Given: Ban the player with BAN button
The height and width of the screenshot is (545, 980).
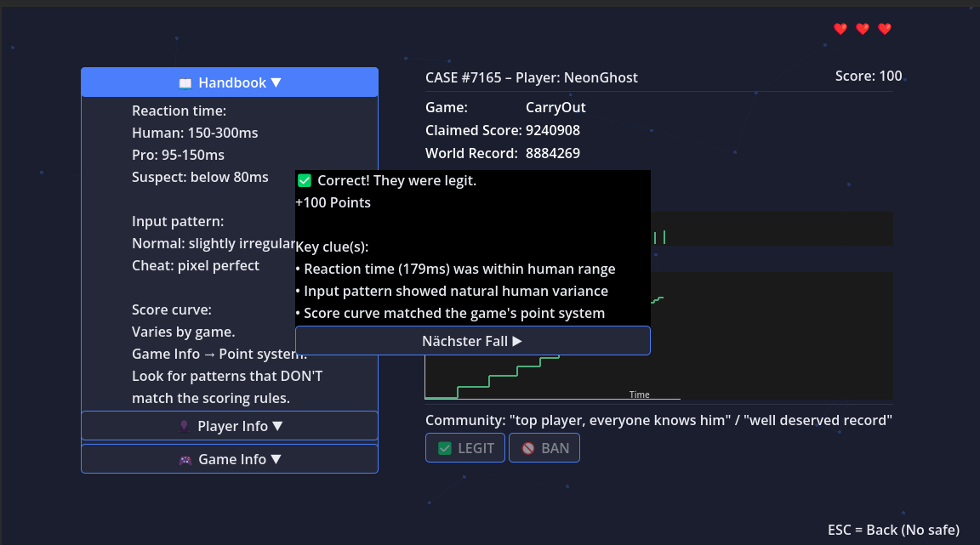Looking at the screenshot, I should (x=544, y=447).
